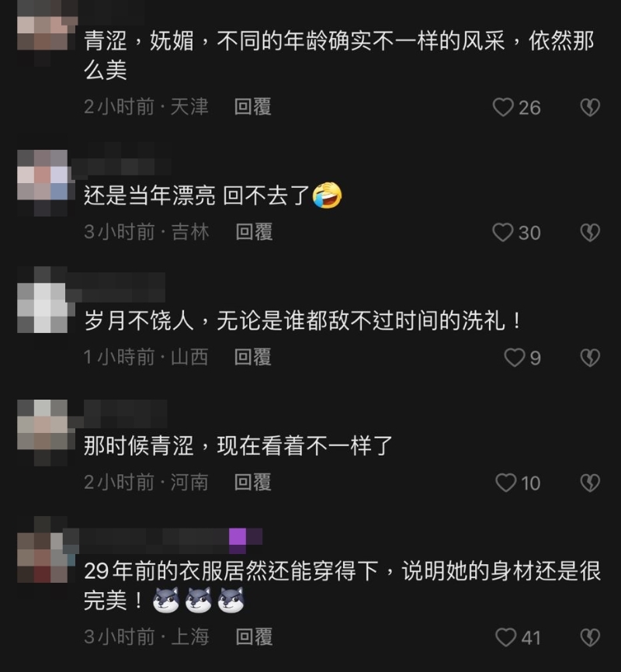
Task: Like the Henan comment with 10 likes
Action: point(505,483)
